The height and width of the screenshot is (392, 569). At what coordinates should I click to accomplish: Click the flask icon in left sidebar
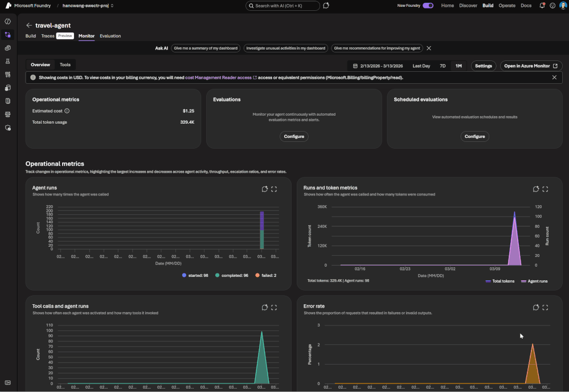pyautogui.click(x=8, y=61)
